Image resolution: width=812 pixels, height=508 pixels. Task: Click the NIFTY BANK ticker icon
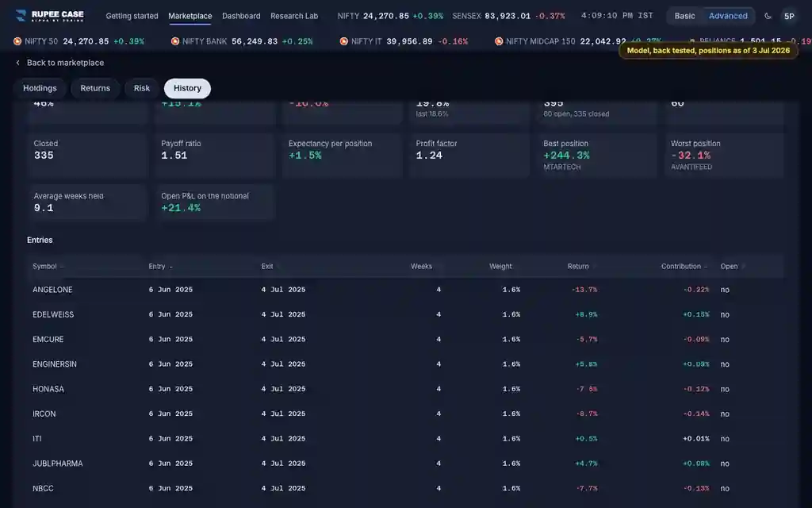click(175, 41)
